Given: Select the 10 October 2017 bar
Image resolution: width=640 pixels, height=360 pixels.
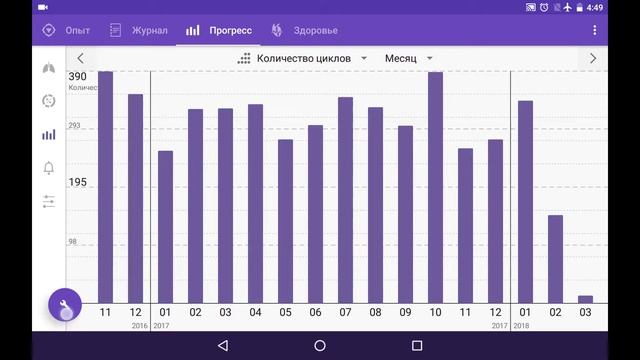Looking at the screenshot, I should pos(436,188).
